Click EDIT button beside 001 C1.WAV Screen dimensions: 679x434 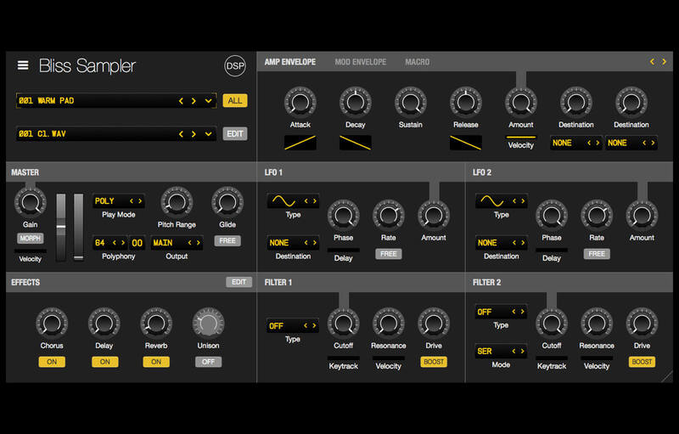tap(235, 133)
